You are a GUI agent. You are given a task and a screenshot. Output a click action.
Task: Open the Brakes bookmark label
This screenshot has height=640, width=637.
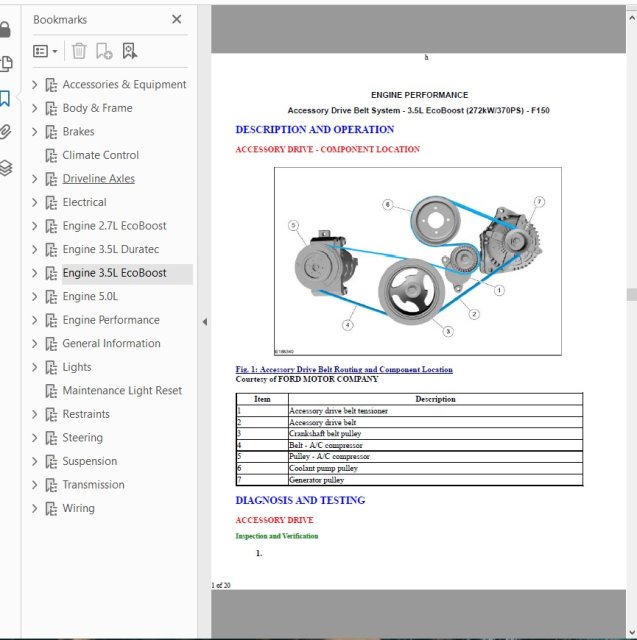(x=78, y=131)
